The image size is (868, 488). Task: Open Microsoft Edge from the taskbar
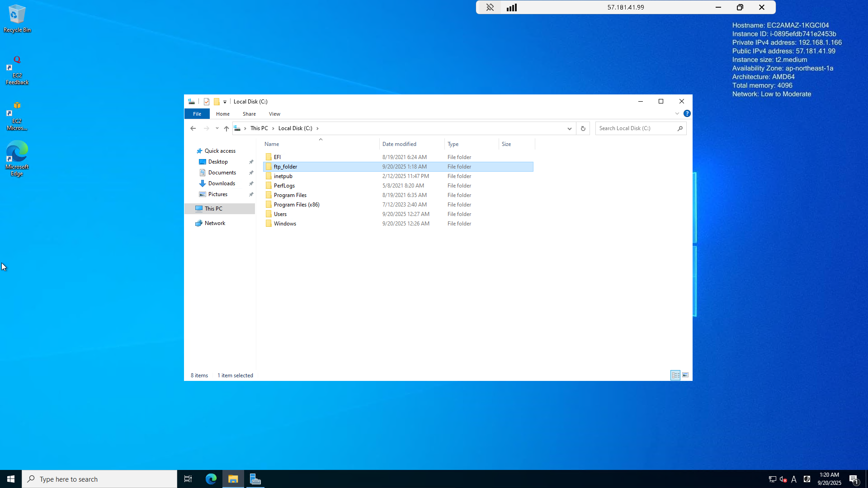[211, 479]
